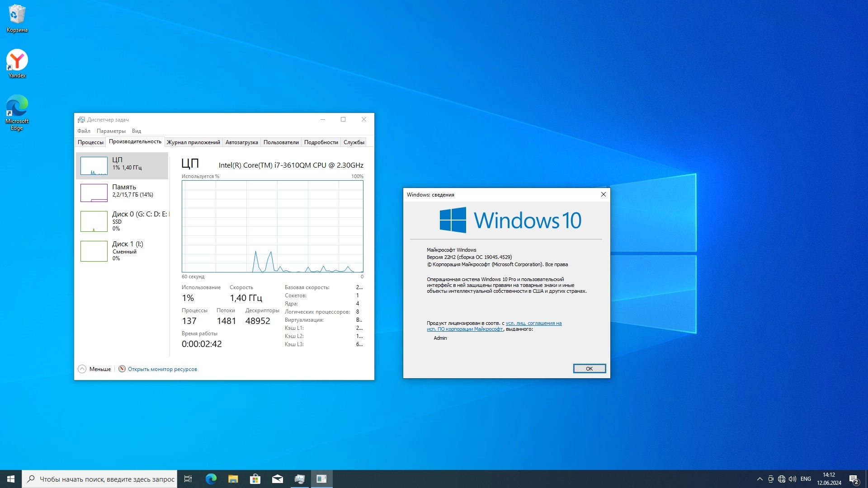868x488 pixels.
Task: Open the Recycle Bin desktop icon
Action: pos(17,18)
